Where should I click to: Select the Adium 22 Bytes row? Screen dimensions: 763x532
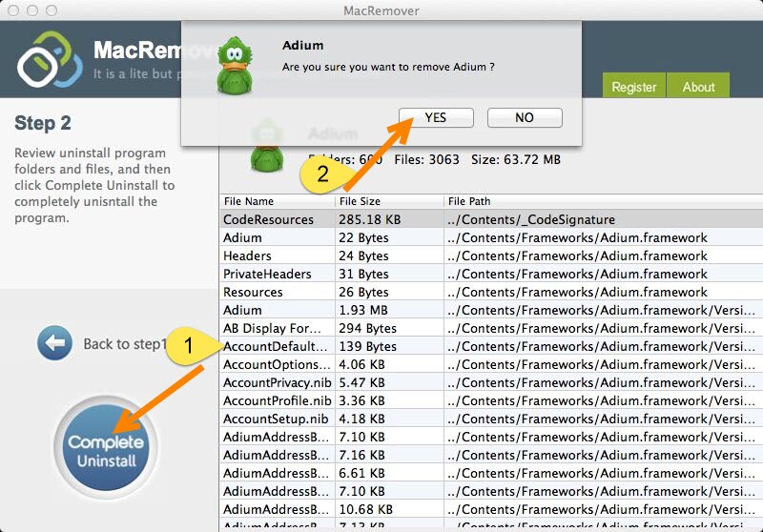pos(491,237)
